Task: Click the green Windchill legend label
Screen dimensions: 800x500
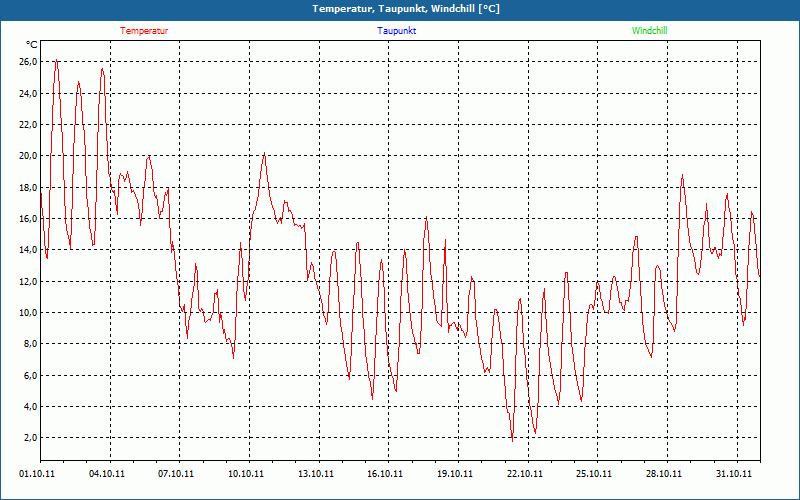Action: pos(649,31)
